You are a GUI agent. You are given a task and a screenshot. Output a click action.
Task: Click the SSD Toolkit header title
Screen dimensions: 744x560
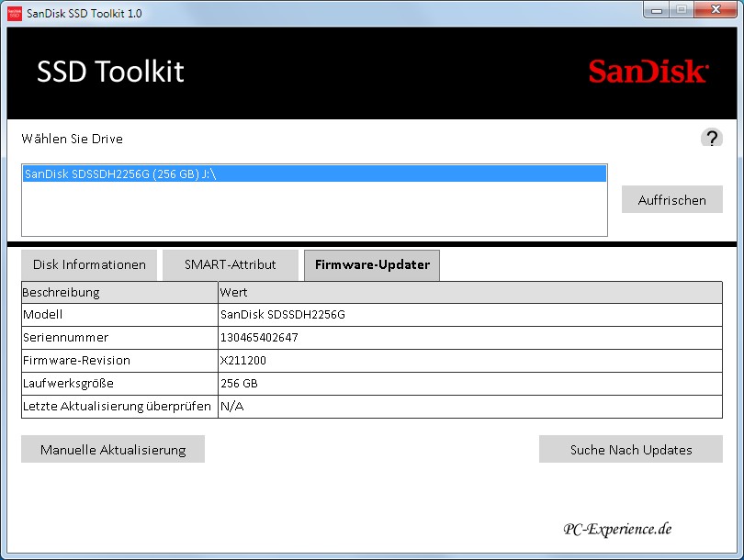point(110,72)
